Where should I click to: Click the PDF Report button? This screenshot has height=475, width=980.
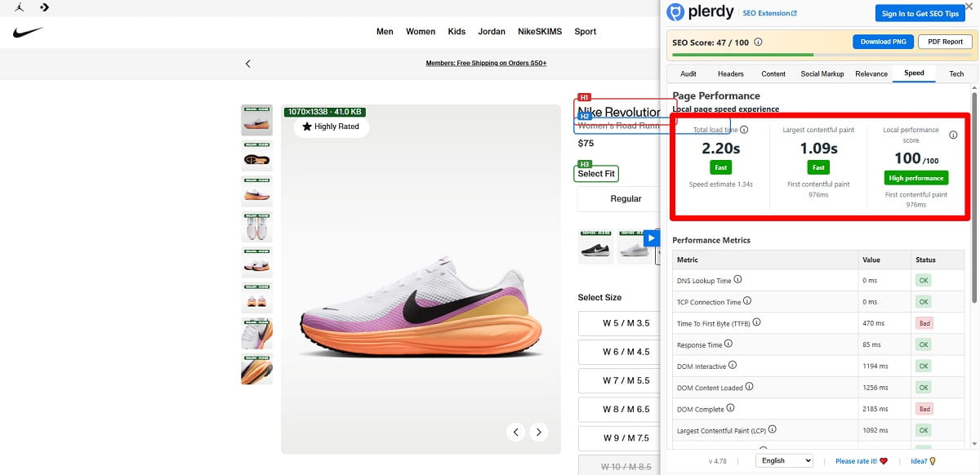tap(946, 42)
